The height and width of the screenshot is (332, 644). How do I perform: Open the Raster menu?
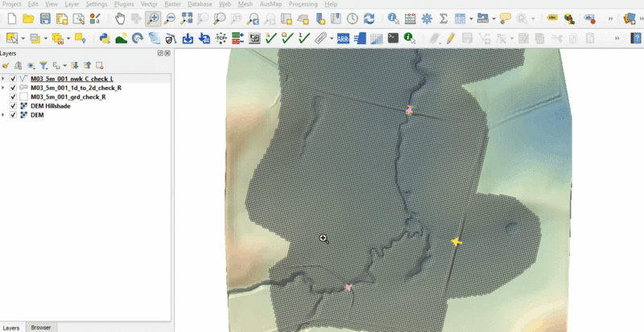[x=172, y=4]
